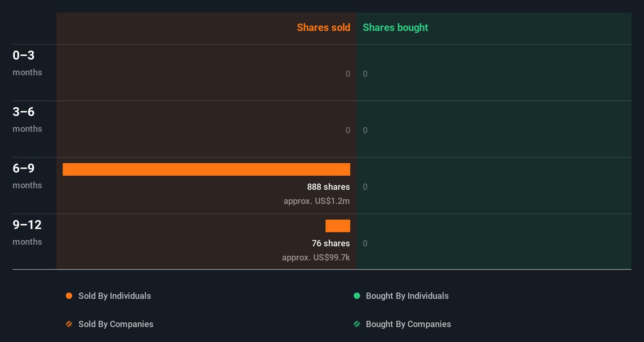Click the 3–6 months row label
644x342 pixels.
coord(27,119)
